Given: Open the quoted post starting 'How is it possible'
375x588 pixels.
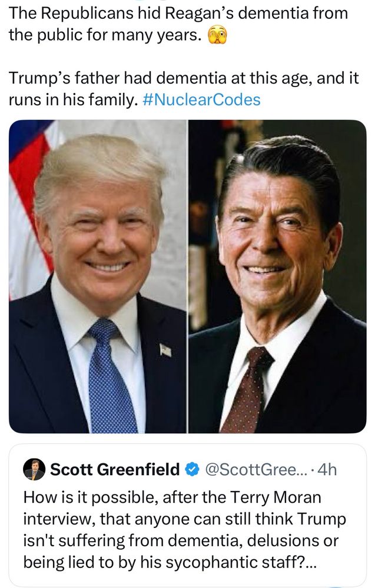Looking at the screenshot, I should [x=187, y=514].
